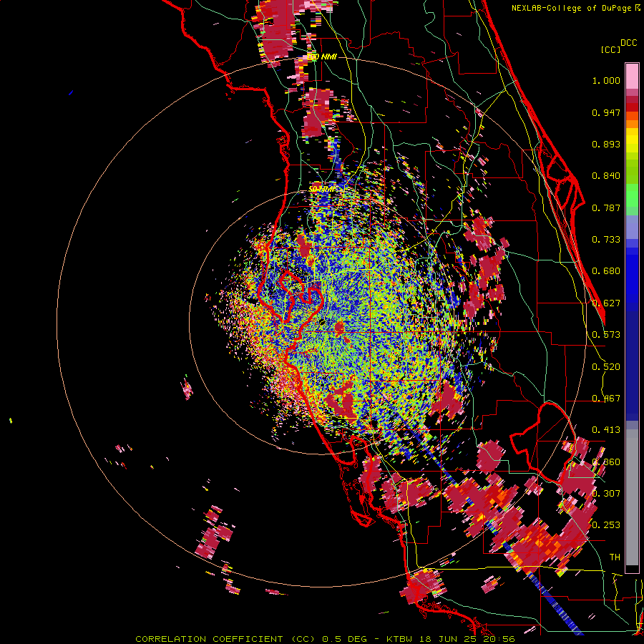Select the 0.680 scale value
The image size is (644, 644).
606,271
